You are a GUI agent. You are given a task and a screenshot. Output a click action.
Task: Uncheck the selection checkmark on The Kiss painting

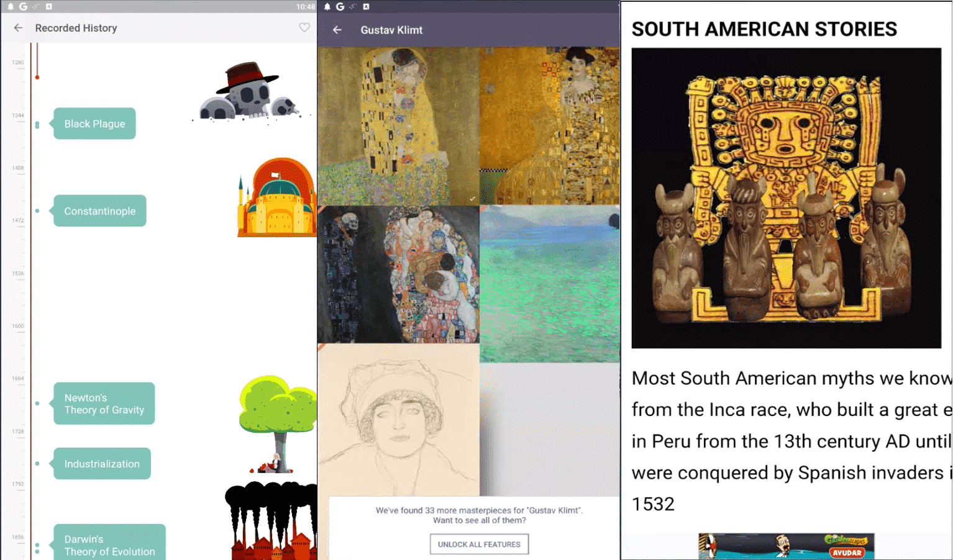coord(472,198)
